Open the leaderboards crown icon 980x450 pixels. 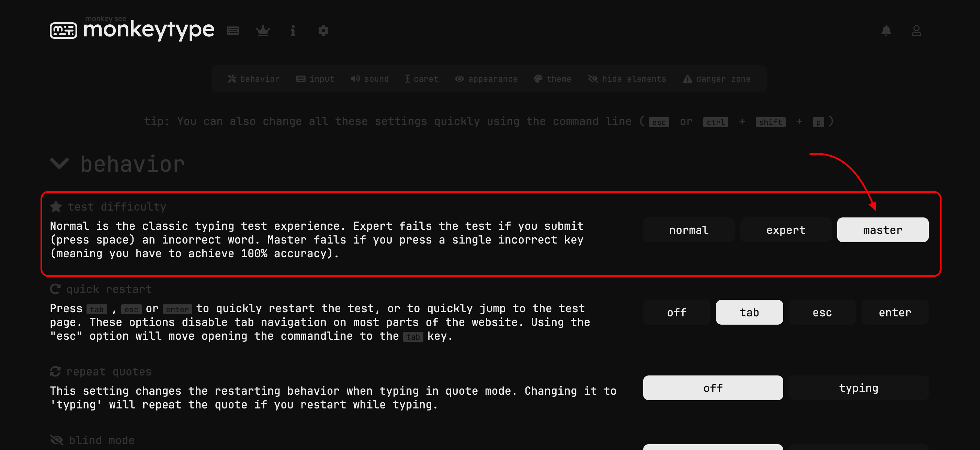coord(263,31)
